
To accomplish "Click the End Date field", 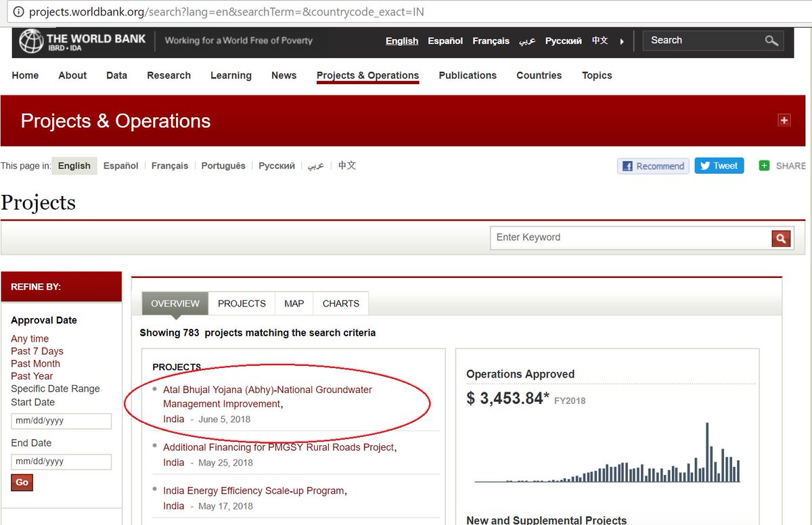I will click(x=61, y=461).
